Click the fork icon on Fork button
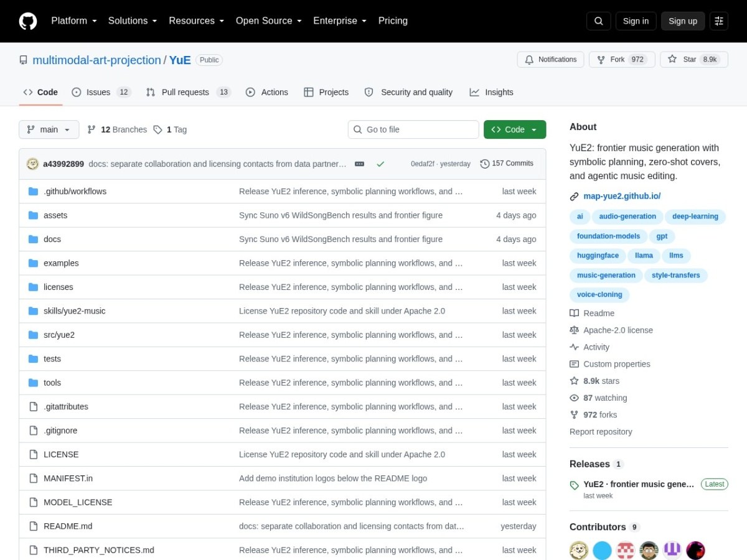Viewport: 747px width, 560px height. pyautogui.click(x=601, y=60)
